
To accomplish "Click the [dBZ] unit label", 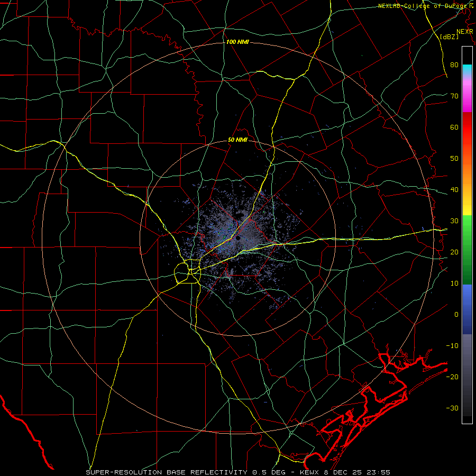I will [x=449, y=36].
